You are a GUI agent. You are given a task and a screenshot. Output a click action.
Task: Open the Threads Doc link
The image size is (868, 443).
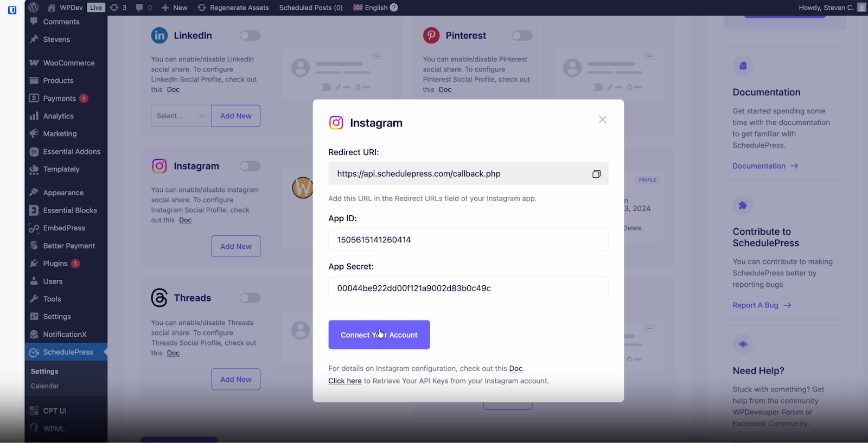pyautogui.click(x=173, y=353)
